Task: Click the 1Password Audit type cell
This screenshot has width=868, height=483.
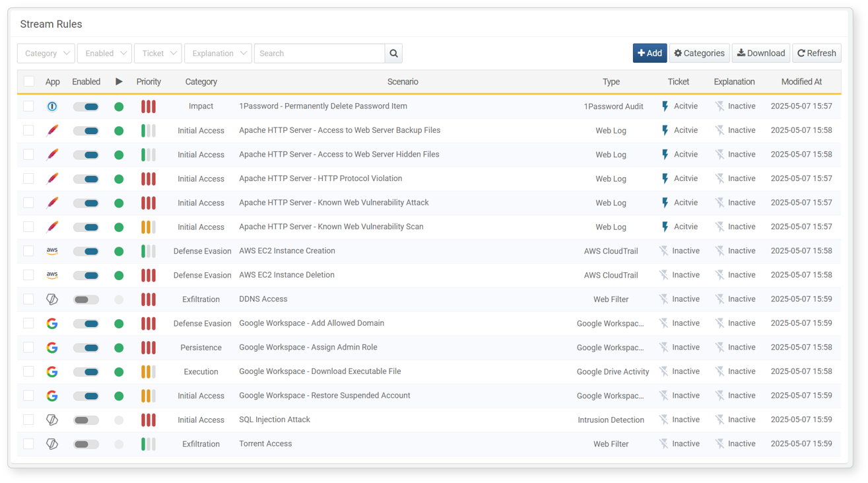Action: [x=613, y=106]
